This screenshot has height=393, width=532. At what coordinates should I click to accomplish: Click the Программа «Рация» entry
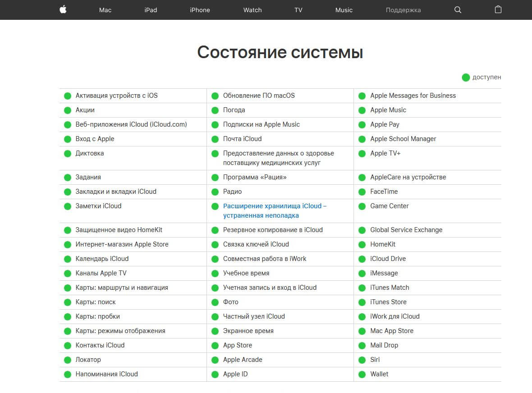click(254, 177)
